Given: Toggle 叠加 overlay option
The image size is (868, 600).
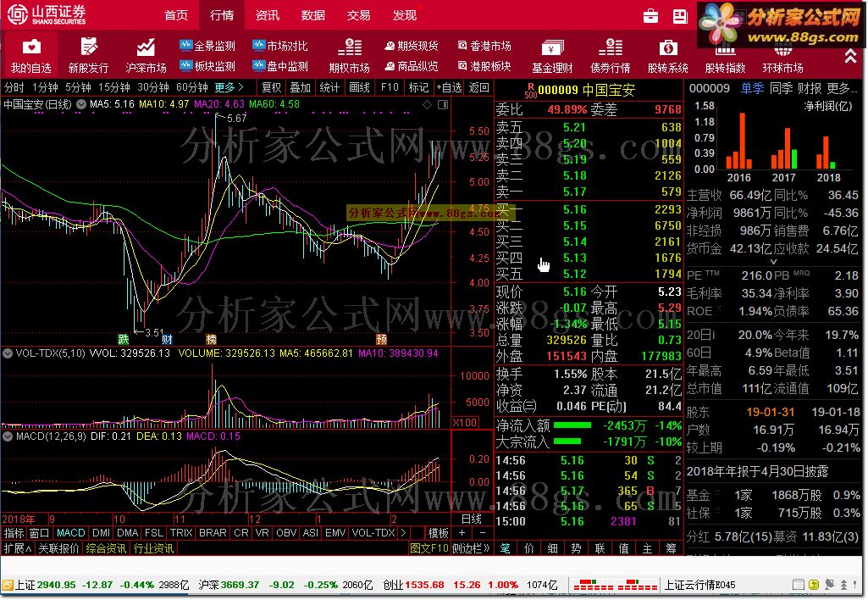Looking at the screenshot, I should [x=300, y=87].
